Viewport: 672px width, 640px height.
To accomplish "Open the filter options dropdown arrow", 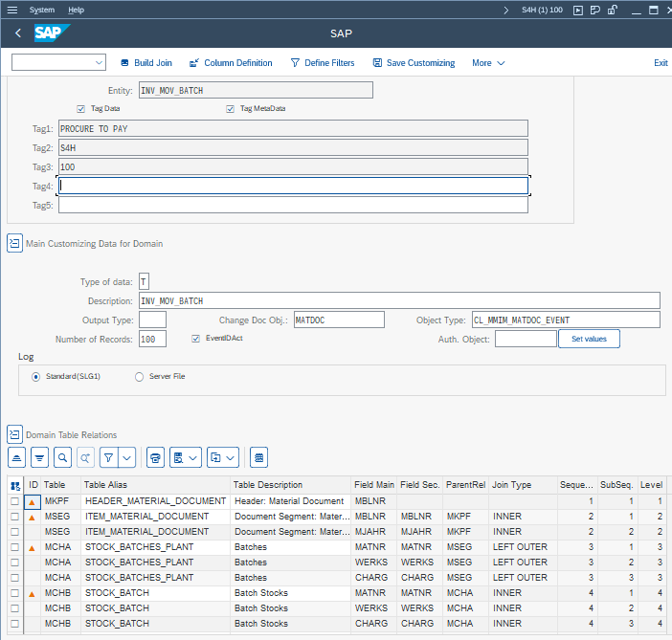I will pyautogui.click(x=126, y=457).
